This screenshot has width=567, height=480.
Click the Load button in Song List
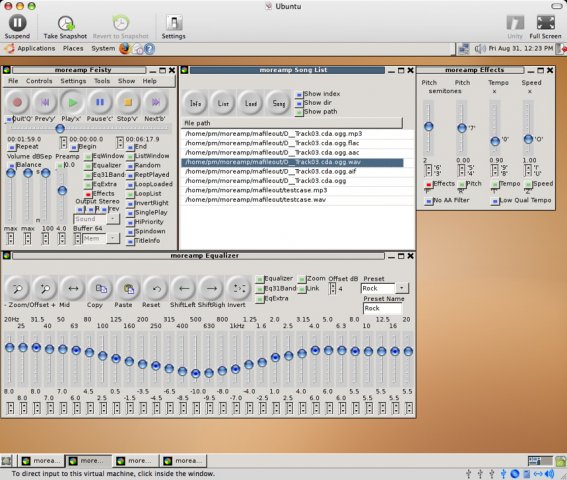(x=251, y=103)
